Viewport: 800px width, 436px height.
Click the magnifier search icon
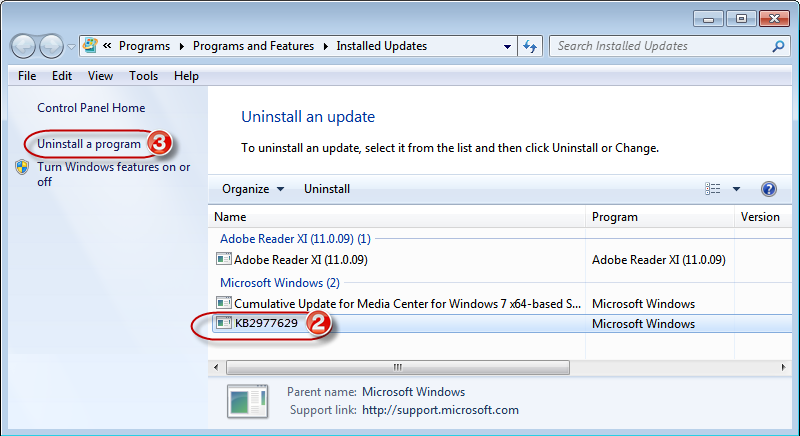pos(778,46)
